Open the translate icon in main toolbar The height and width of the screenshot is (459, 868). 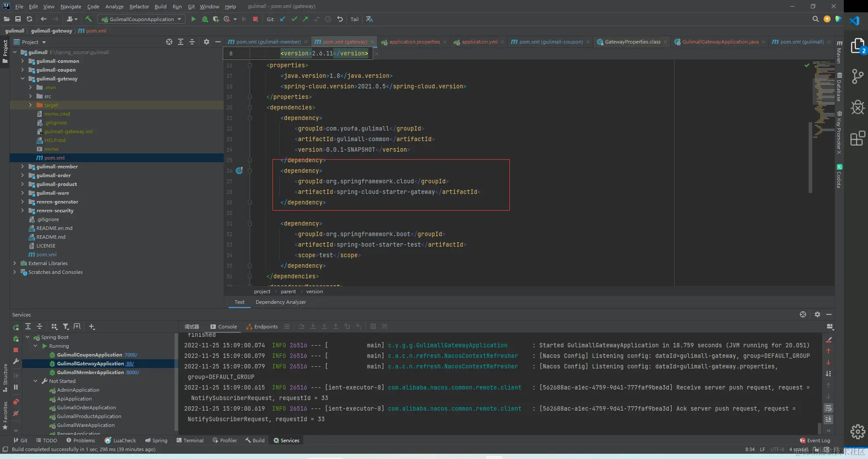369,19
